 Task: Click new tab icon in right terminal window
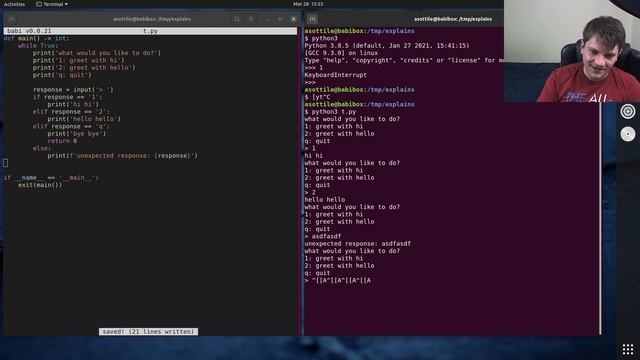[x=312, y=19]
